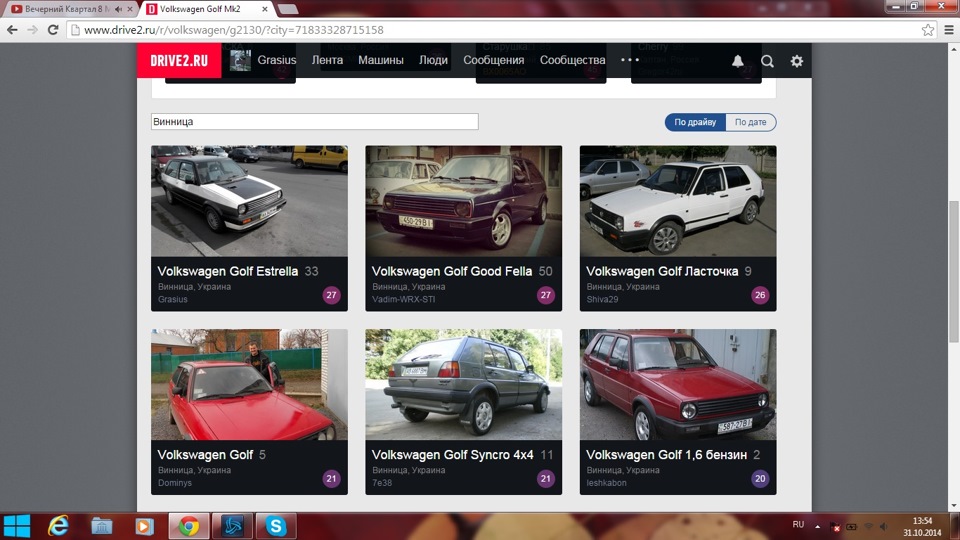Open Chrome menu hamburger icon
Image resolution: width=960 pixels, height=540 pixels.
pyautogui.click(x=949, y=29)
